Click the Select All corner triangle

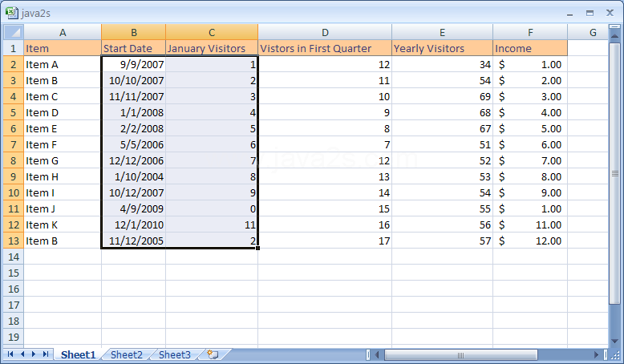point(14,32)
